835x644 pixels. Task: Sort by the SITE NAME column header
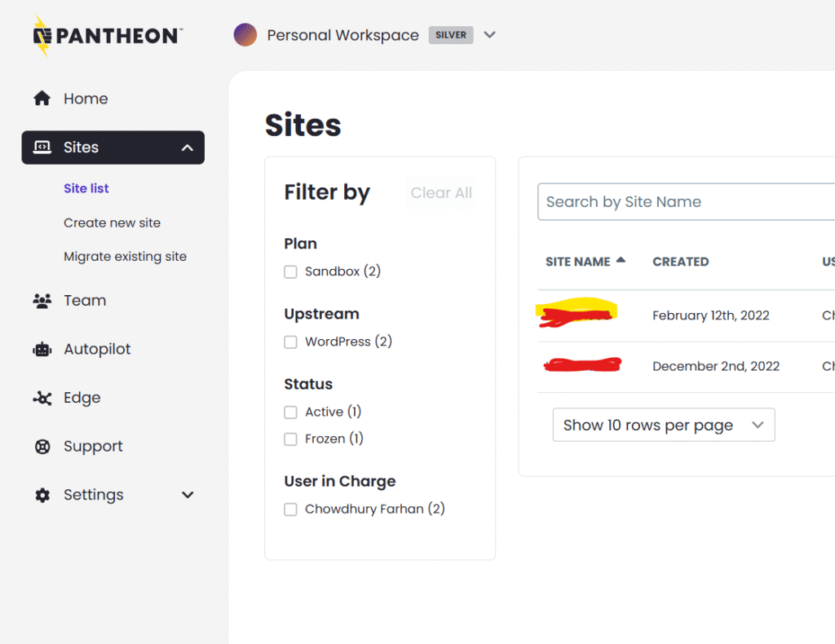pos(578,262)
